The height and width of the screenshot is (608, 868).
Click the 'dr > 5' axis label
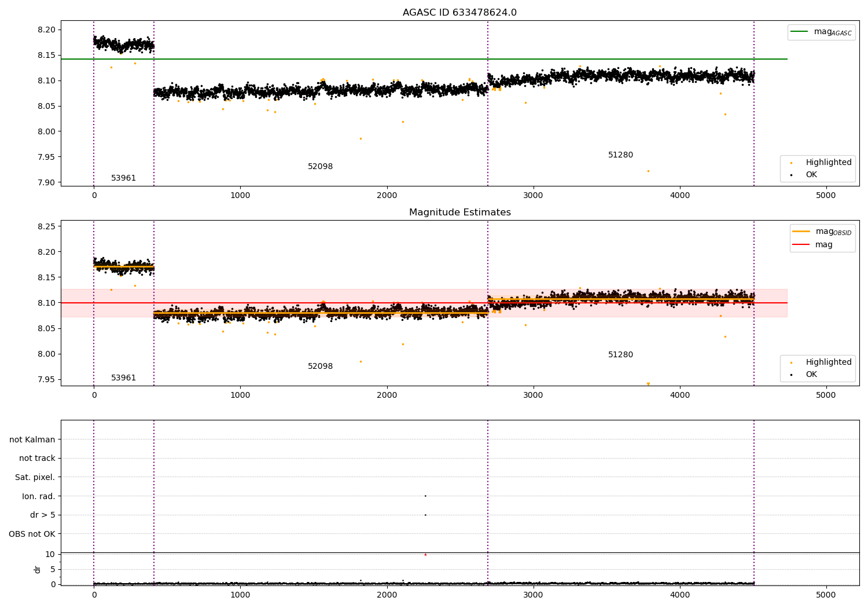tap(43, 515)
